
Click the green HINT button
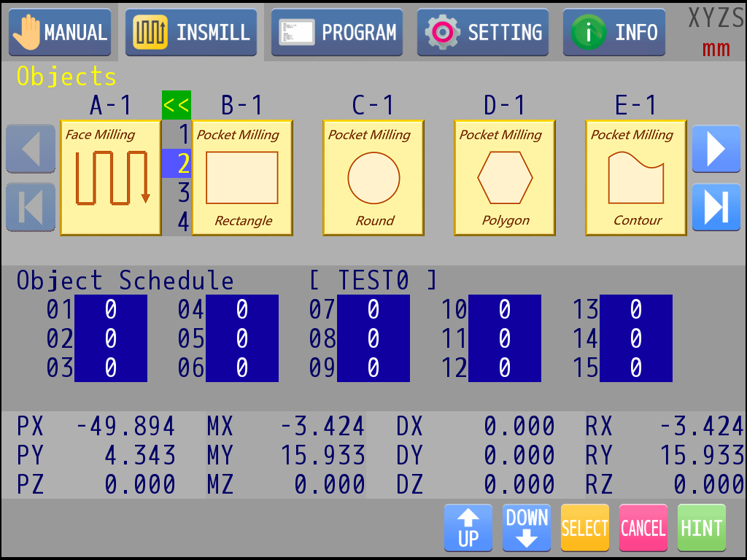(701, 528)
